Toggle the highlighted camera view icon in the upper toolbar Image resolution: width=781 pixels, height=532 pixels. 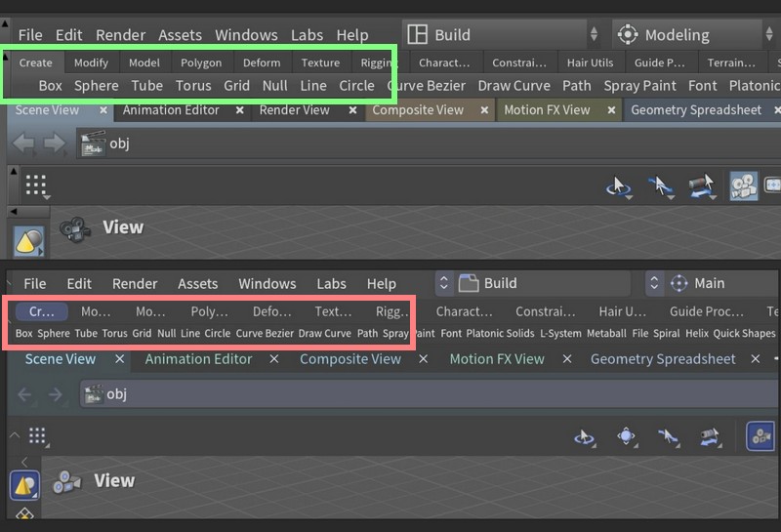click(x=744, y=186)
